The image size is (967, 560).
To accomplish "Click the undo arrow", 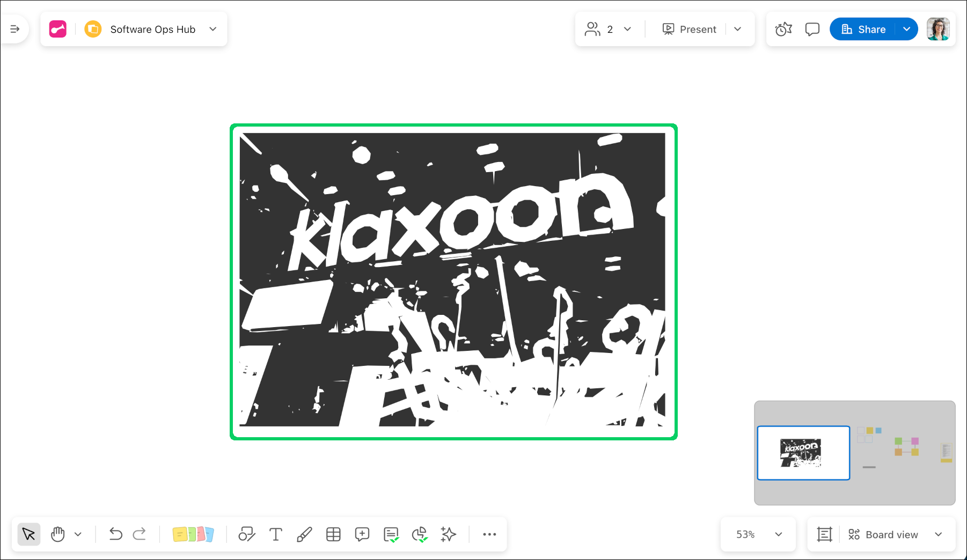I will [115, 534].
